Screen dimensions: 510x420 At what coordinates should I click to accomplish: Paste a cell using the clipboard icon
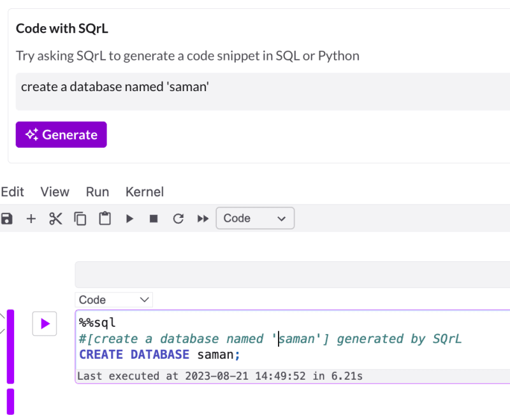click(105, 219)
